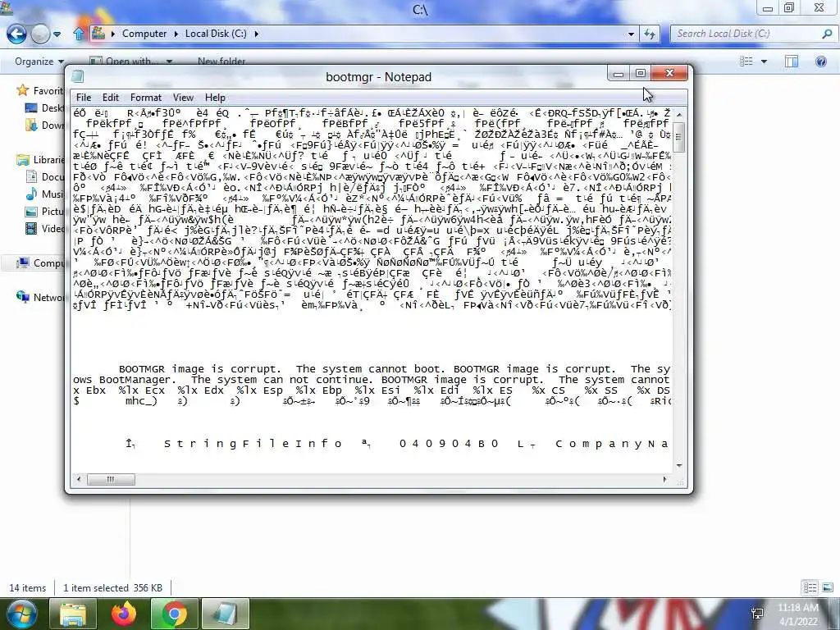The width and height of the screenshot is (840, 630).
Task: Click horizontal scrollbar left arrow in Notepad
Action: 79,479
